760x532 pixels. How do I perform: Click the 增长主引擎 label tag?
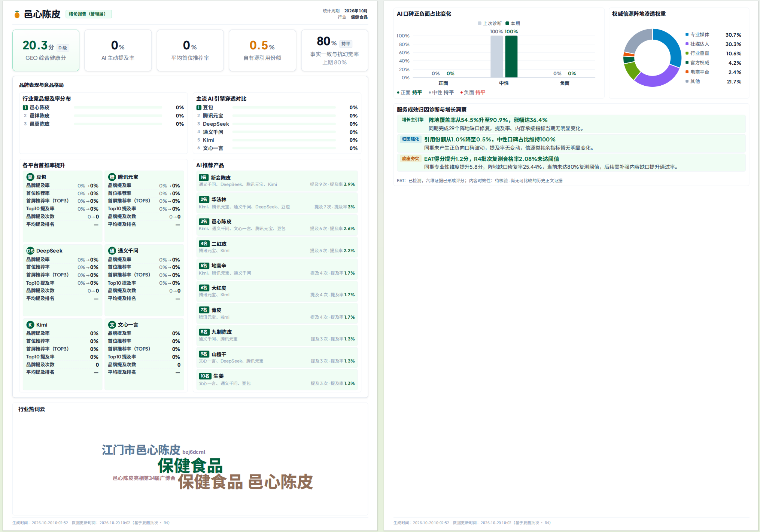[413, 120]
